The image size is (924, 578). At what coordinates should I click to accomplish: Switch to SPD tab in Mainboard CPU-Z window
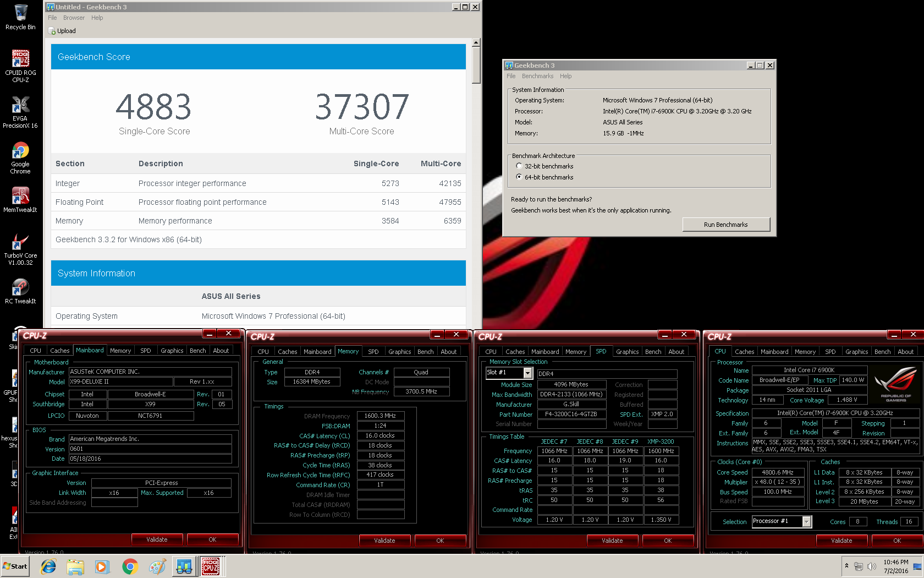point(145,351)
